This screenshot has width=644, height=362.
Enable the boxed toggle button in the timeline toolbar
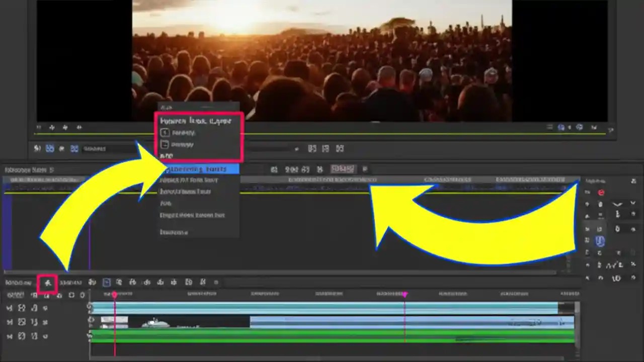click(x=106, y=282)
